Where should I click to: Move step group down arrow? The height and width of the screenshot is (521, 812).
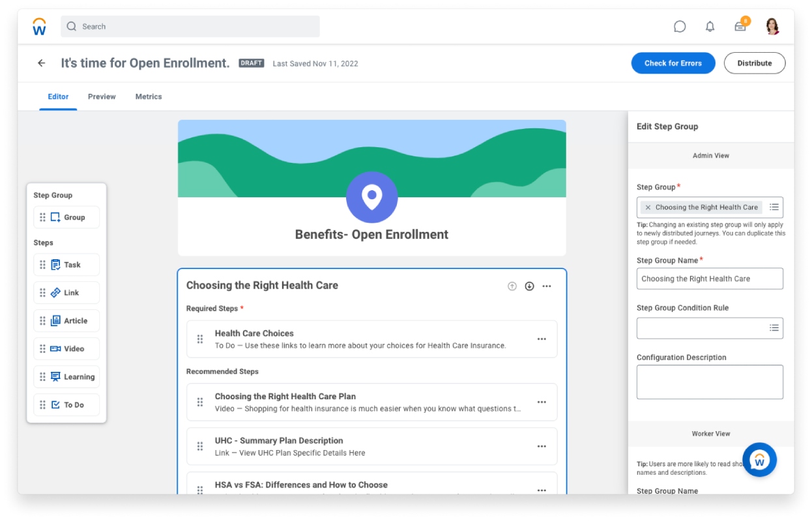click(x=529, y=286)
